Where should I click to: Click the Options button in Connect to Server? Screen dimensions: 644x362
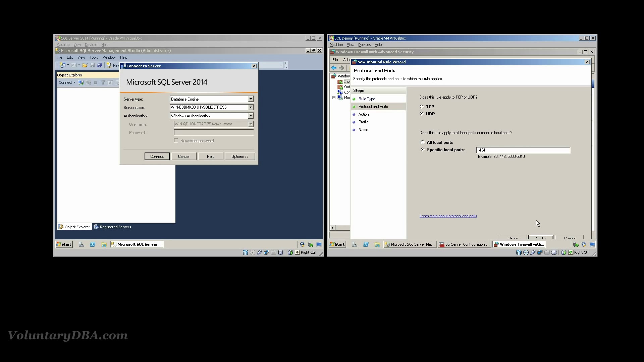pos(240,156)
